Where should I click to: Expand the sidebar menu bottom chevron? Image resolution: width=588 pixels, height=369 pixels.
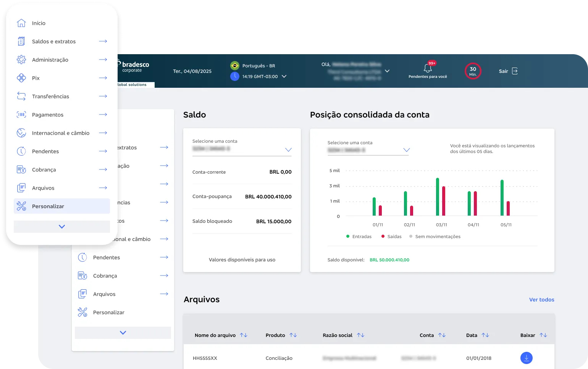click(x=61, y=226)
